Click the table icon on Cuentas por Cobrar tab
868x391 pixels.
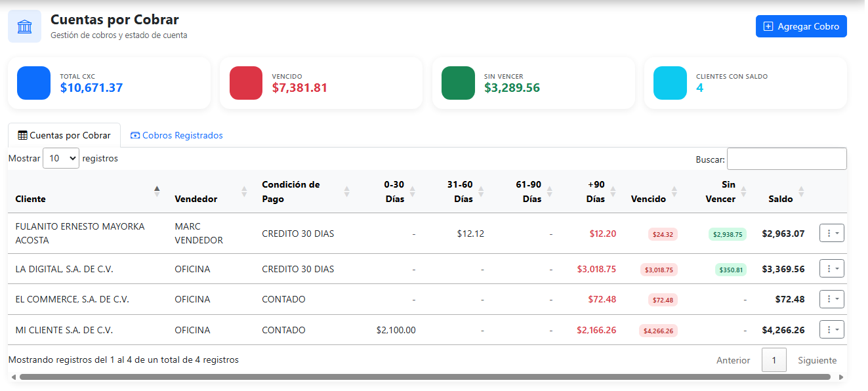coord(22,134)
